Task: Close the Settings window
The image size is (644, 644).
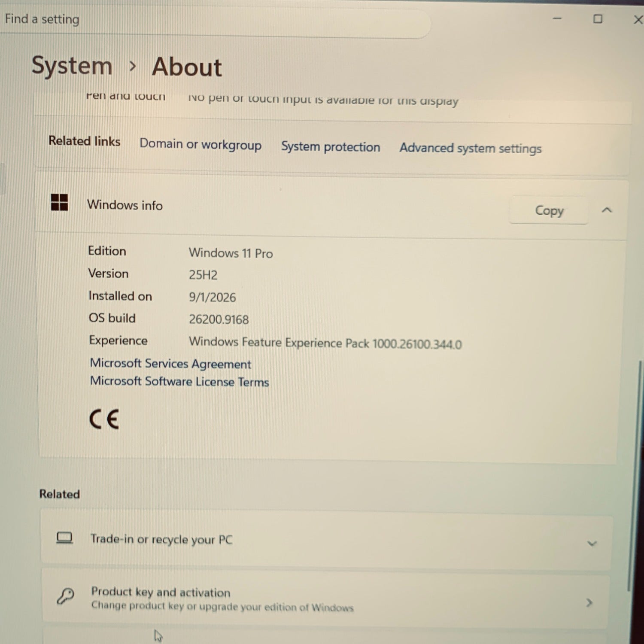Action: click(x=638, y=20)
